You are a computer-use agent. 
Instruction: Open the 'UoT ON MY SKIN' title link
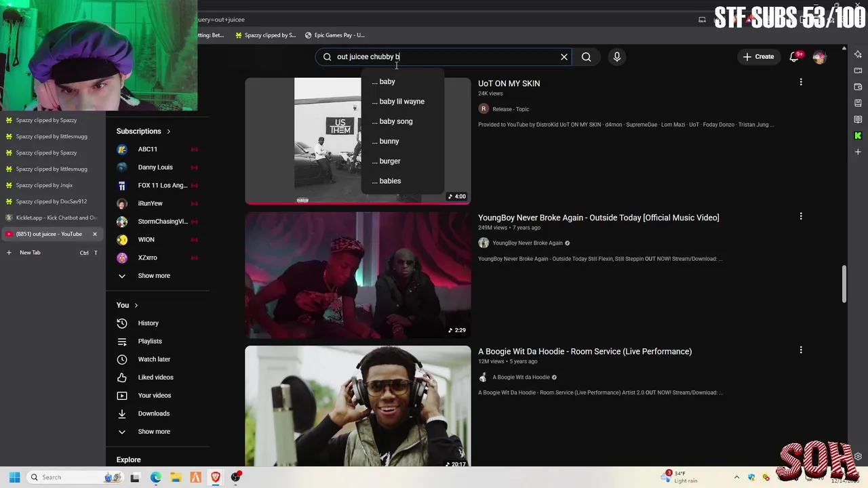point(509,83)
